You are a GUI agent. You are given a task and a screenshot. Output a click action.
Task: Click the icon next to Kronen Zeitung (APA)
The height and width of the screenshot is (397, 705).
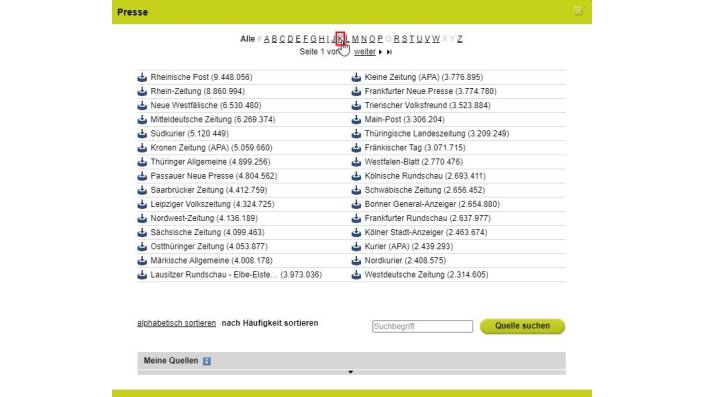142,148
